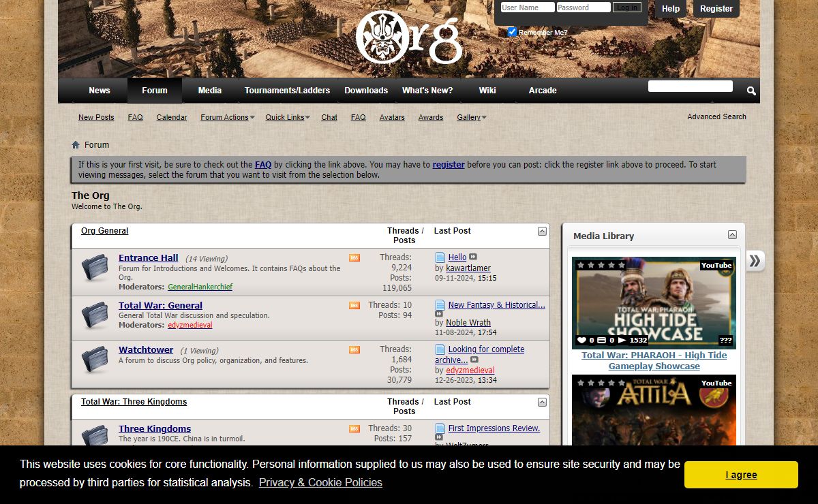Click the User Name input field
Viewport: 818px width, 504px height.
(x=528, y=7)
